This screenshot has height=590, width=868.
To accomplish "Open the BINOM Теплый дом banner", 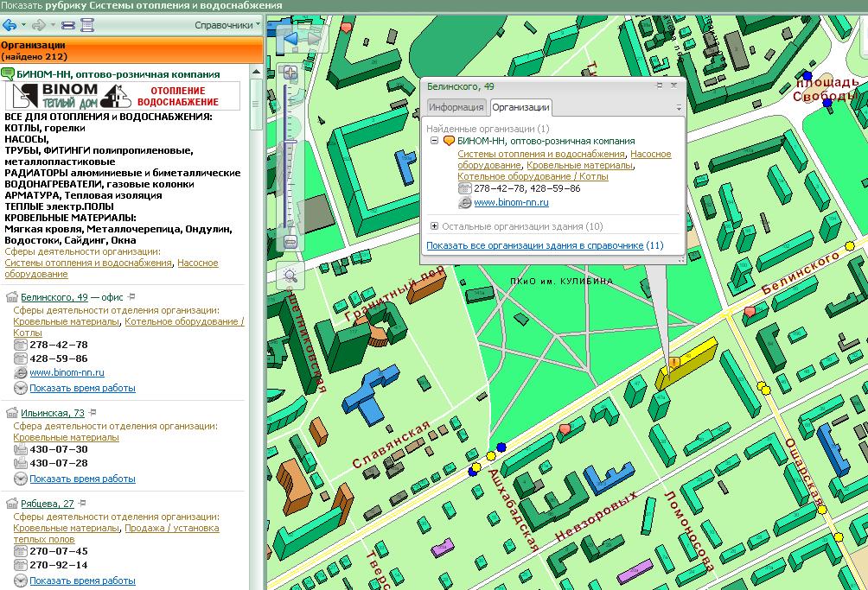I will click(x=123, y=96).
